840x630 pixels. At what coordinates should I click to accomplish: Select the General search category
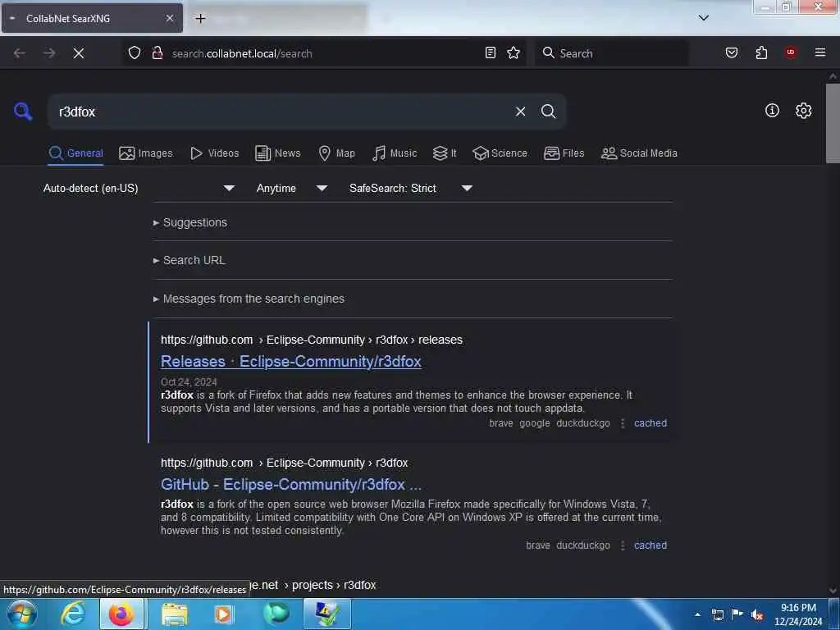point(75,153)
